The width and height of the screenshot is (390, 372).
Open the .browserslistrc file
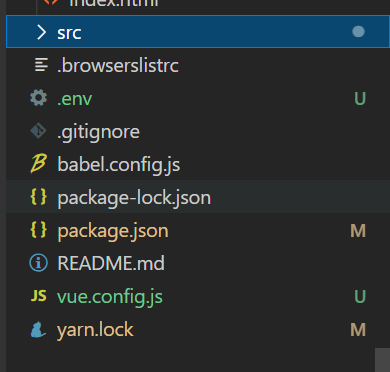(118, 65)
